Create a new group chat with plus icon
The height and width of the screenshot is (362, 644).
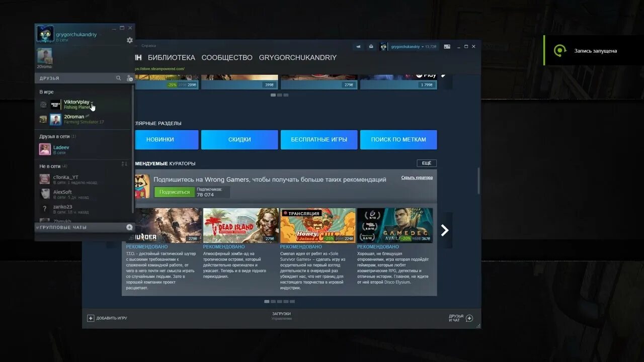pyautogui.click(x=129, y=227)
